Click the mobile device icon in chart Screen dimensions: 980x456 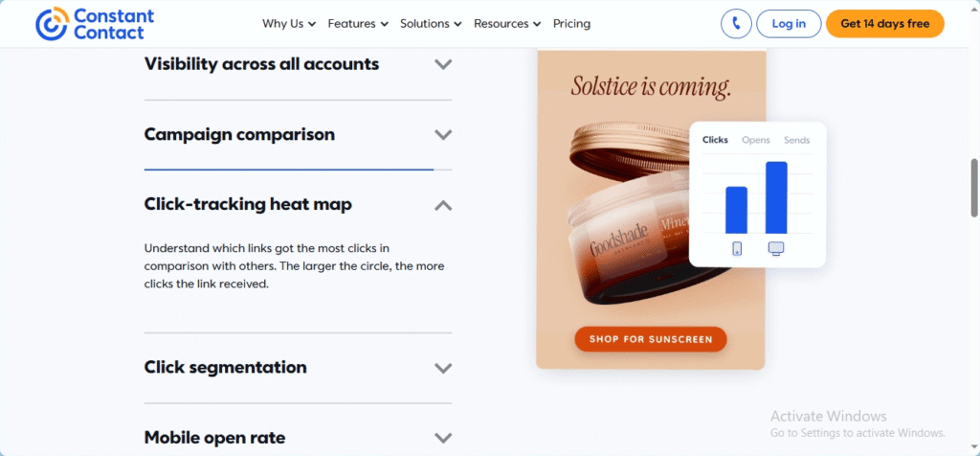pos(737,248)
